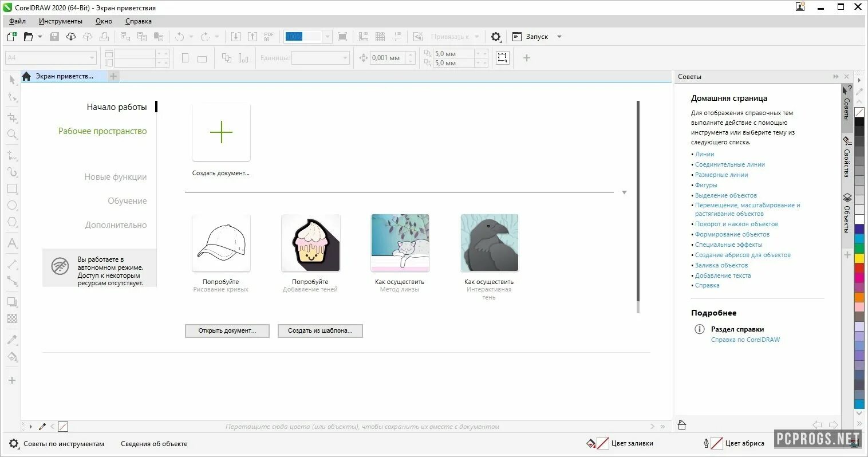Select the Transparency checkerboard tool
This screenshot has width=868, height=457.
[12, 318]
